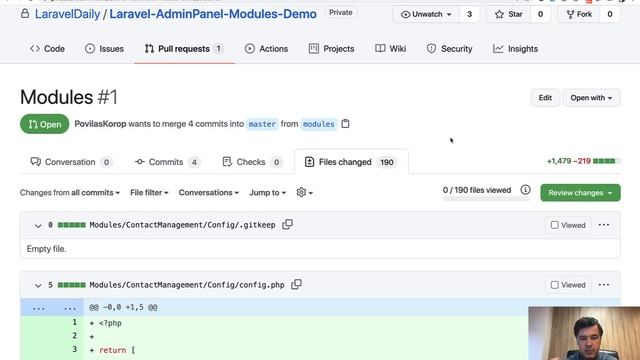Open the Laravel-AdminPanel-Modules-Demo repository link
Viewport: 640px width, 360px height.
click(213, 14)
